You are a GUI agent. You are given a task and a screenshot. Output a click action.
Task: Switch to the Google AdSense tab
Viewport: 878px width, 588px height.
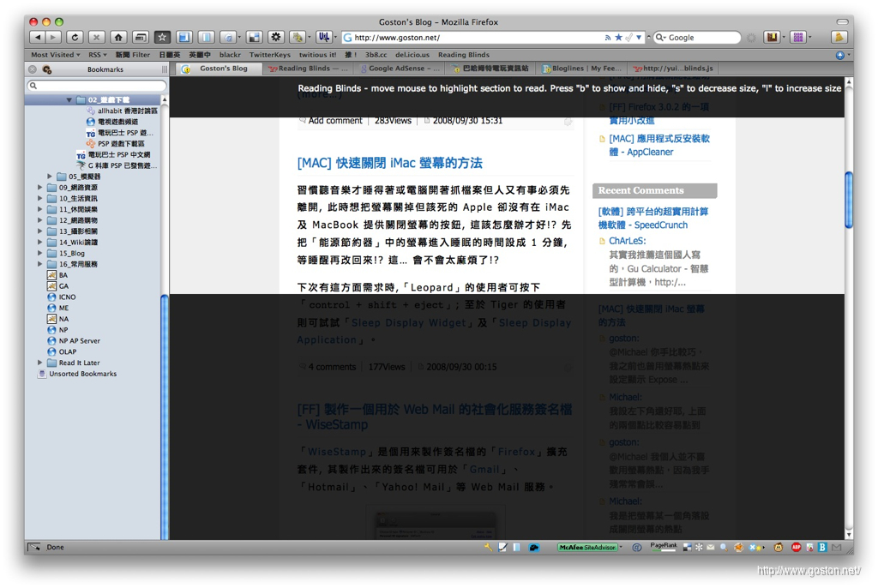(x=400, y=69)
